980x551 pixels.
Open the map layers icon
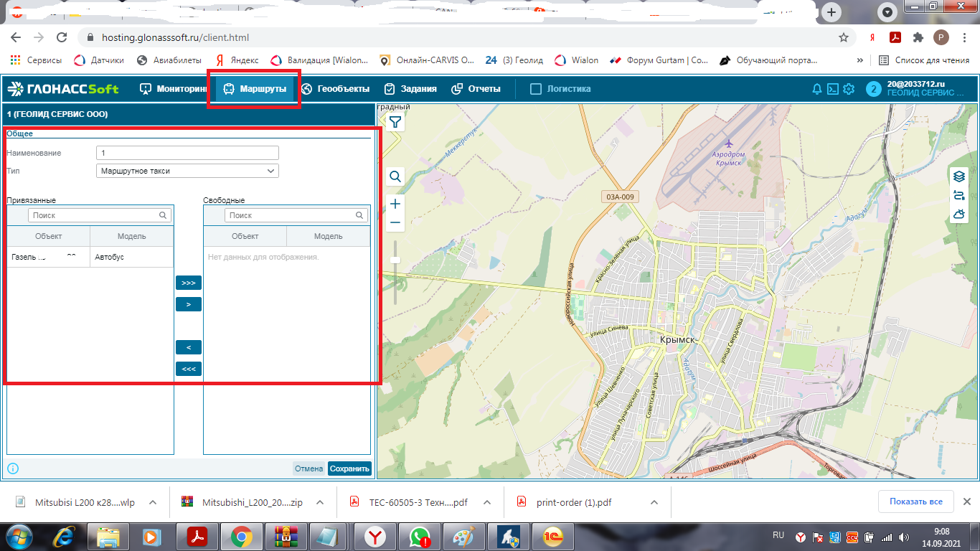[958, 176]
